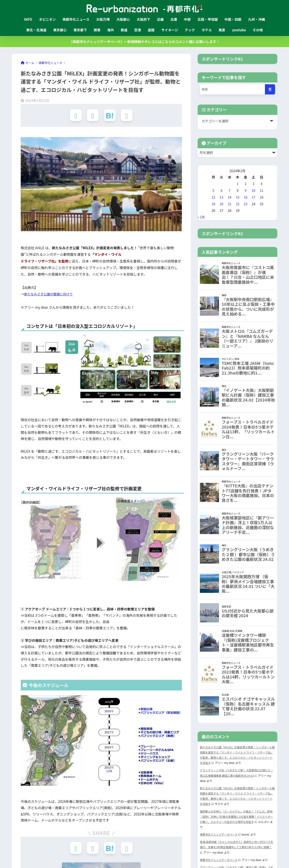The height and width of the screenshot is (868, 289).
Task: Click the green knowledge database banner
Action: click(x=144, y=41)
